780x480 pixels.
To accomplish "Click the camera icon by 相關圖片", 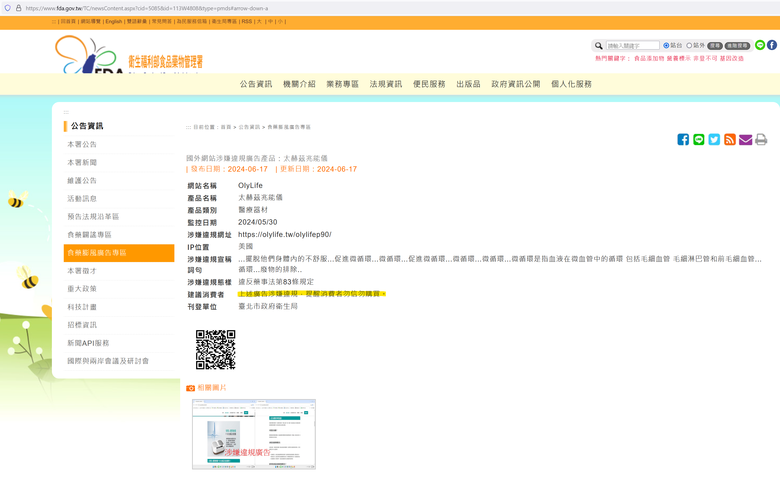I will tap(190, 388).
